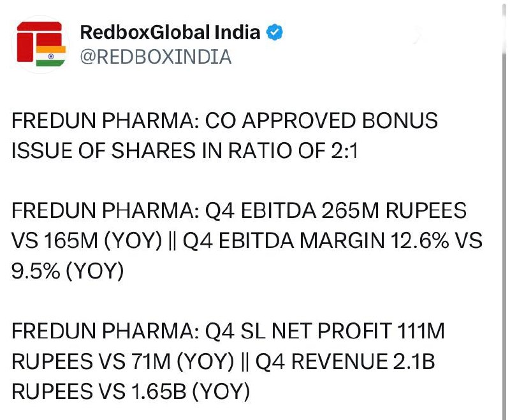Image resolution: width=510 pixels, height=420 pixels.
Task: Open the RedboxGlobal India display name
Action: point(170,32)
